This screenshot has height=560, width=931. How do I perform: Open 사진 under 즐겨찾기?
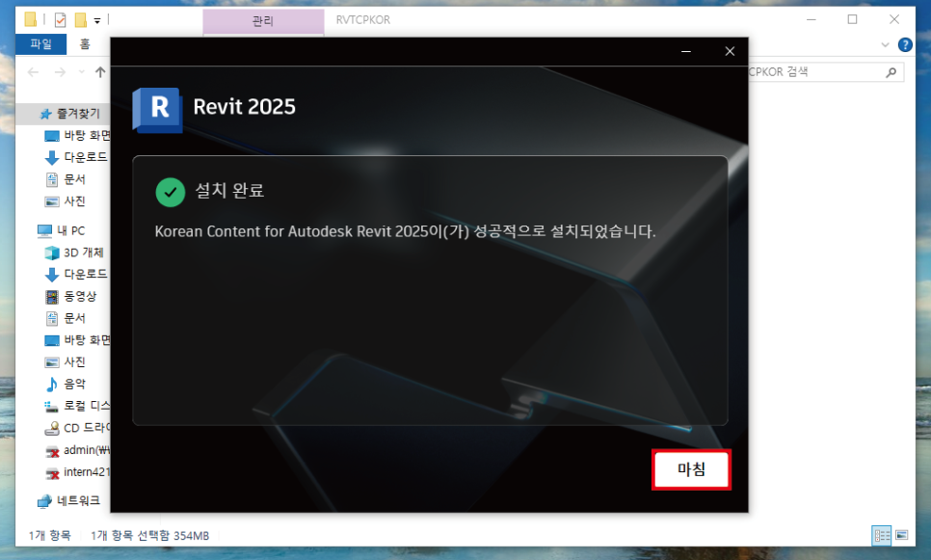pos(66,201)
